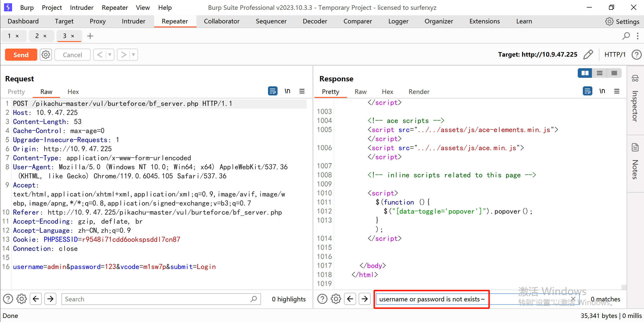Viewport: 644px width, 322px height.
Task: Click the request Search input field
Action: coord(161,299)
